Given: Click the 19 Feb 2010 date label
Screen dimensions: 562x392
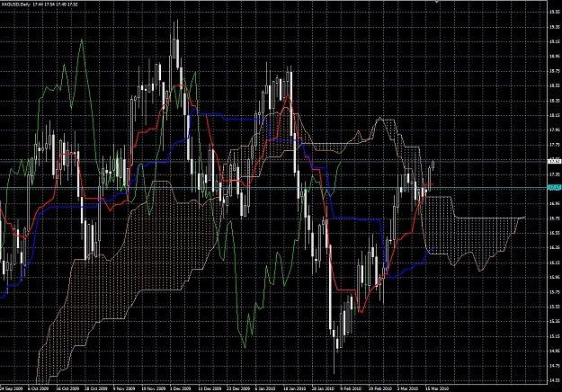Looking at the screenshot, I should (380, 388).
